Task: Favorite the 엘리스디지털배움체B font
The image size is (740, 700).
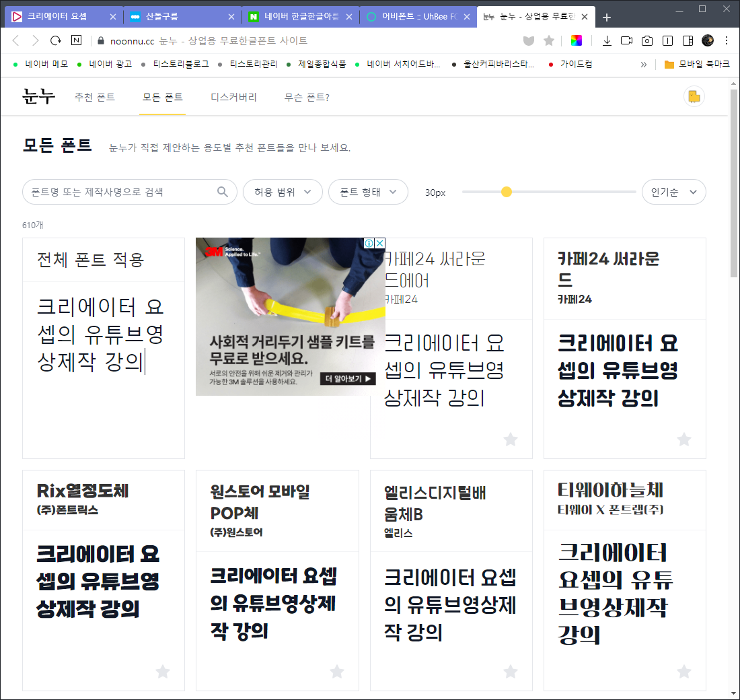Action: [510, 672]
